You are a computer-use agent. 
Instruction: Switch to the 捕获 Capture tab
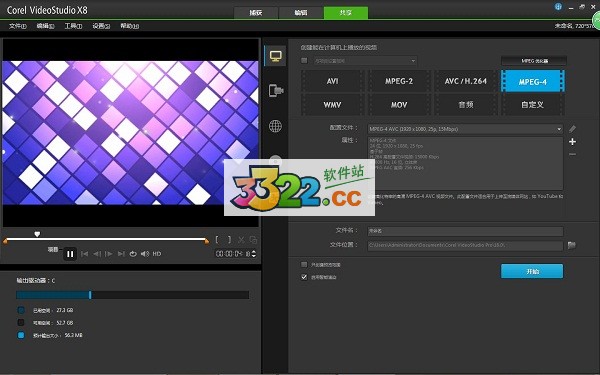click(x=256, y=13)
